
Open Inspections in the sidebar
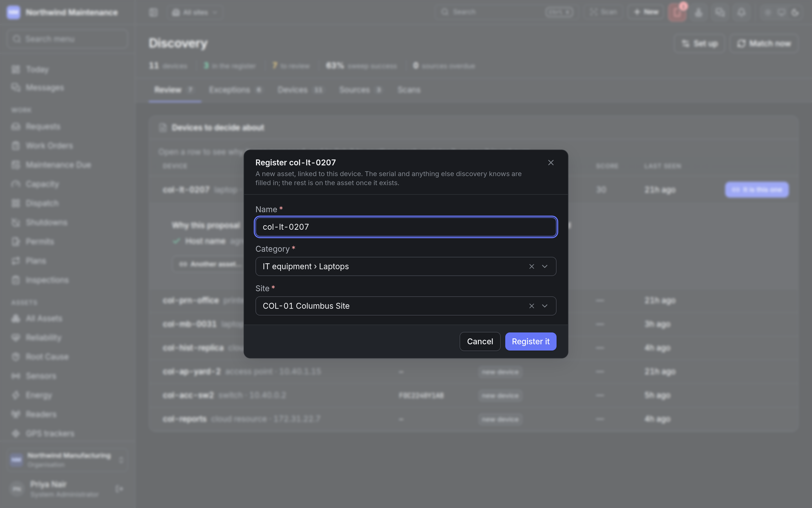pos(67,280)
